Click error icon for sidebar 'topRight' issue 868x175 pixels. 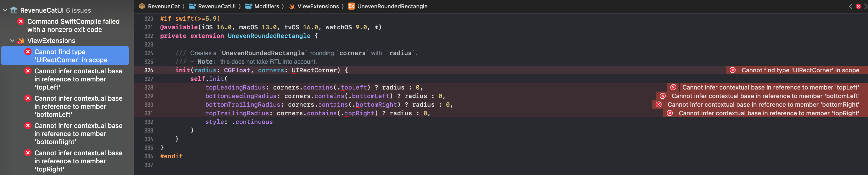click(28, 152)
